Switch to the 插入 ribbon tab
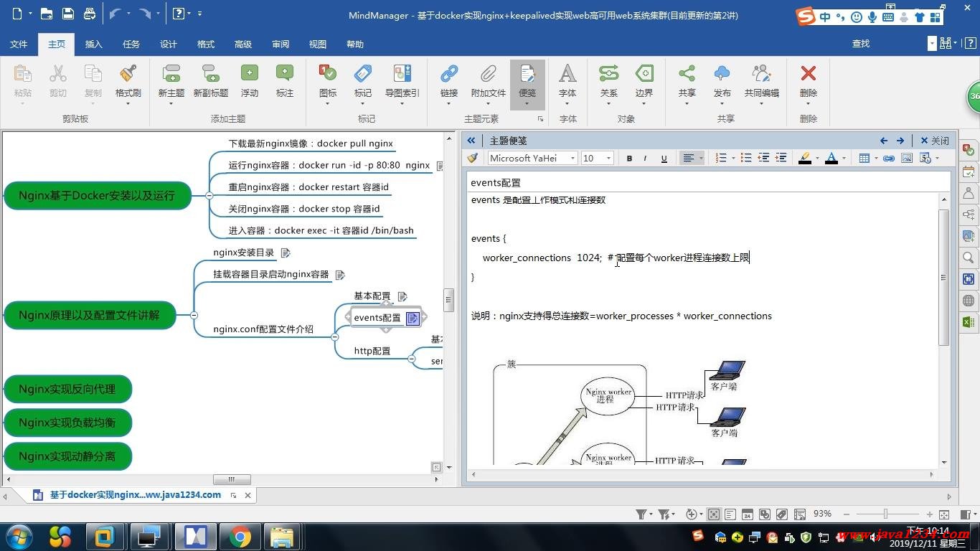980x551 pixels. click(x=94, y=44)
